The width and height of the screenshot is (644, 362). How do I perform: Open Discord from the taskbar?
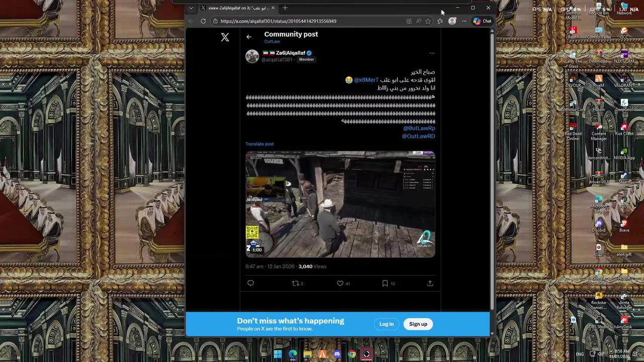337,354
